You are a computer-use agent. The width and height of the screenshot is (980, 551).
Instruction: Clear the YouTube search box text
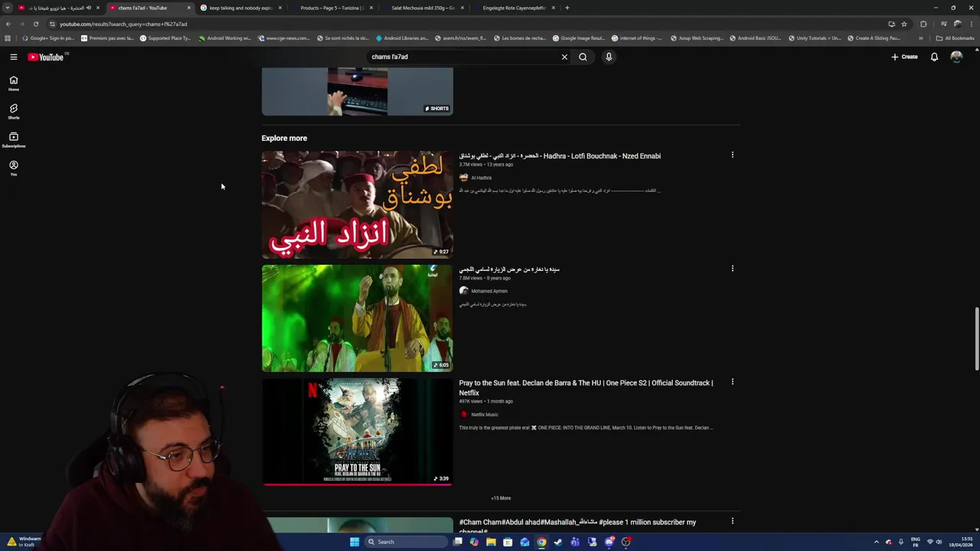[564, 57]
